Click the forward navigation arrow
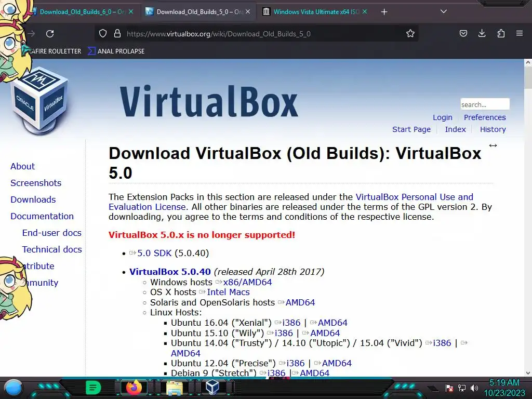This screenshot has height=399, width=532. click(x=32, y=34)
